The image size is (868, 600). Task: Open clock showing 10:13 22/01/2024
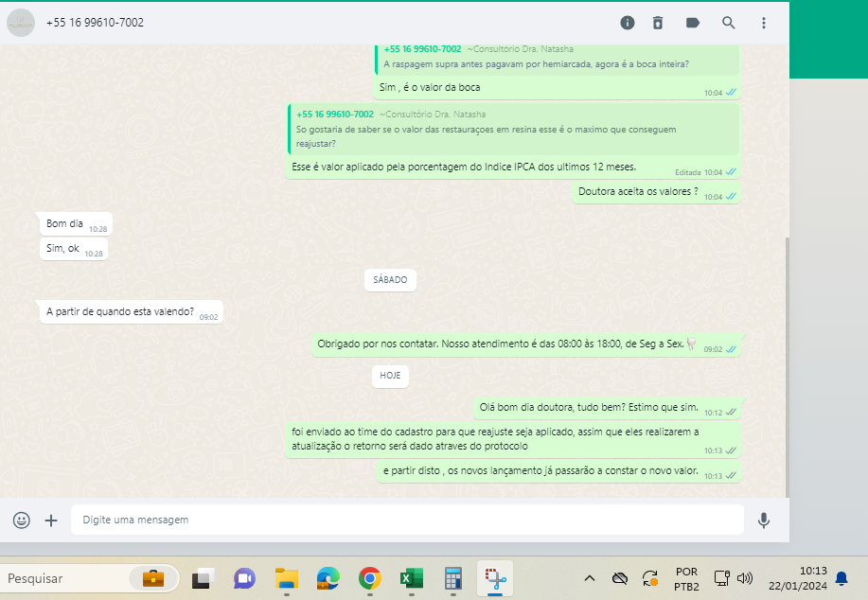[x=798, y=578]
